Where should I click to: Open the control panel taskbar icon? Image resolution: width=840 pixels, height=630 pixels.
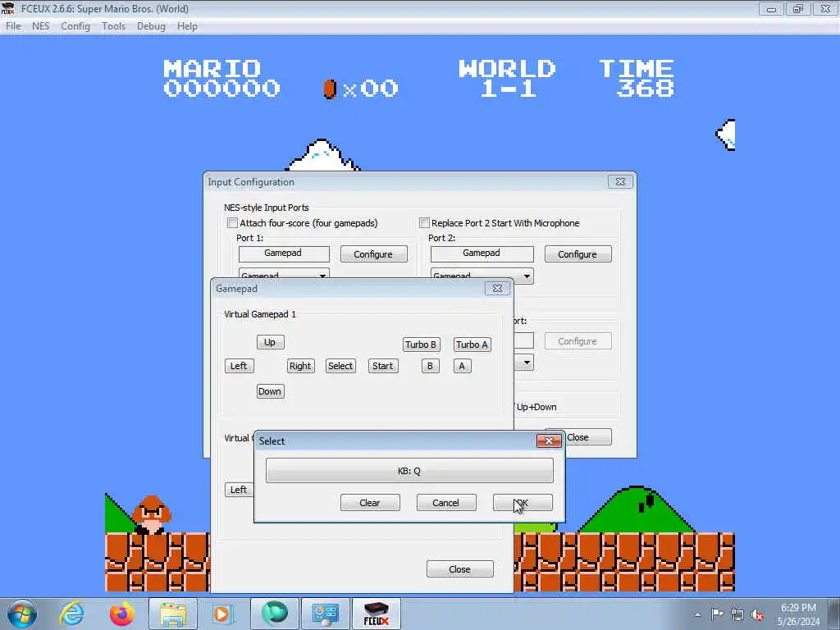click(x=326, y=614)
